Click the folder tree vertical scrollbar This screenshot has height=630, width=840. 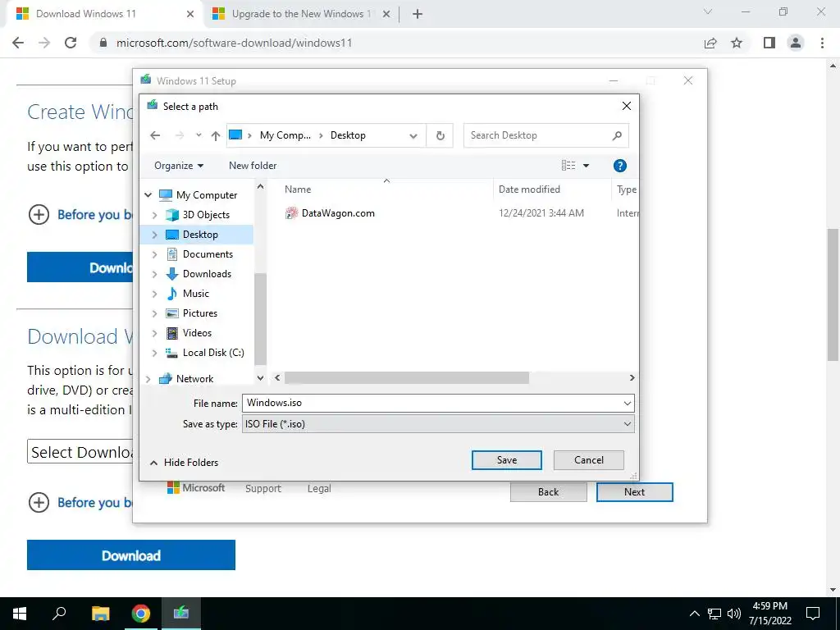click(x=260, y=319)
